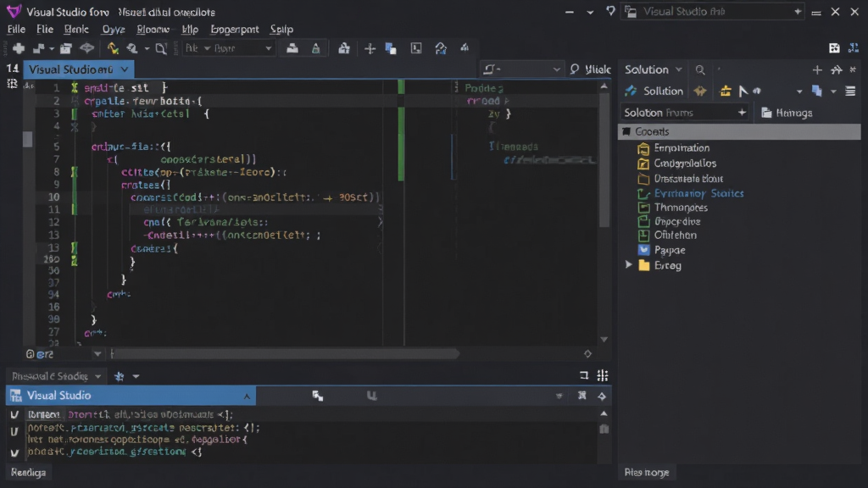Click the crosshair move icon in toolbar
868x488 pixels.
click(x=370, y=48)
